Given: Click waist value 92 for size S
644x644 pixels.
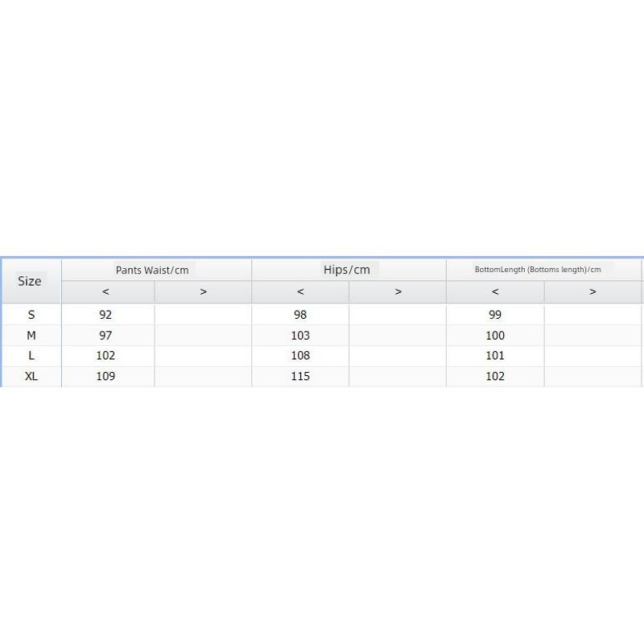Looking at the screenshot, I should [x=105, y=315].
